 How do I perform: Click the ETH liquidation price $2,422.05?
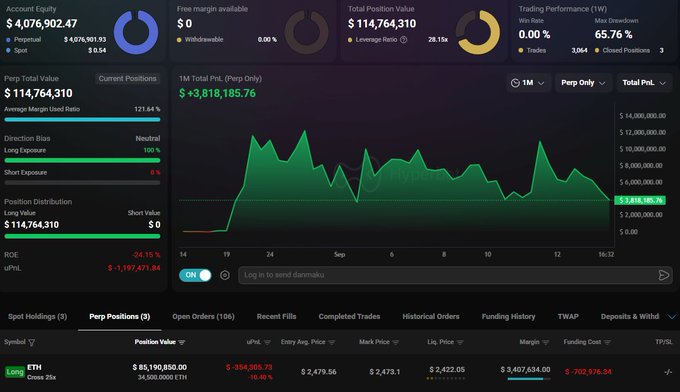pyautogui.click(x=447, y=369)
